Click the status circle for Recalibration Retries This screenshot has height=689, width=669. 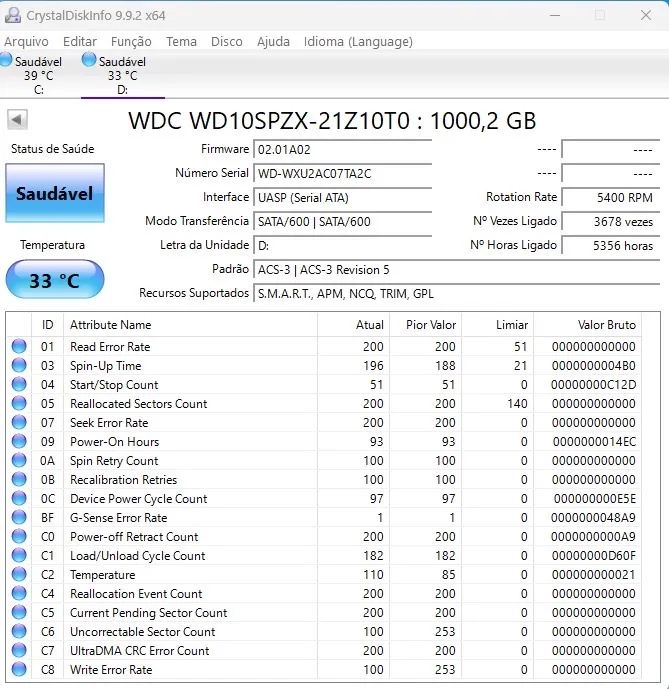(19, 479)
